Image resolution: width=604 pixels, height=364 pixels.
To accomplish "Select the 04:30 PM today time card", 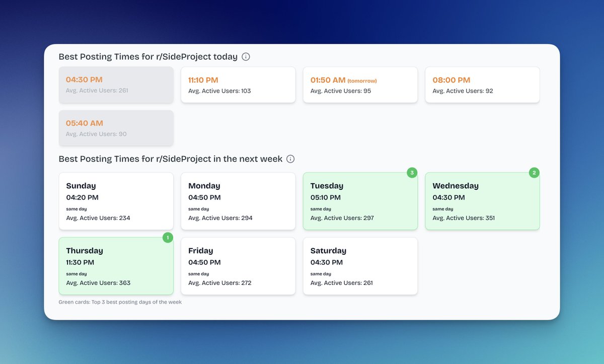I will [x=116, y=85].
